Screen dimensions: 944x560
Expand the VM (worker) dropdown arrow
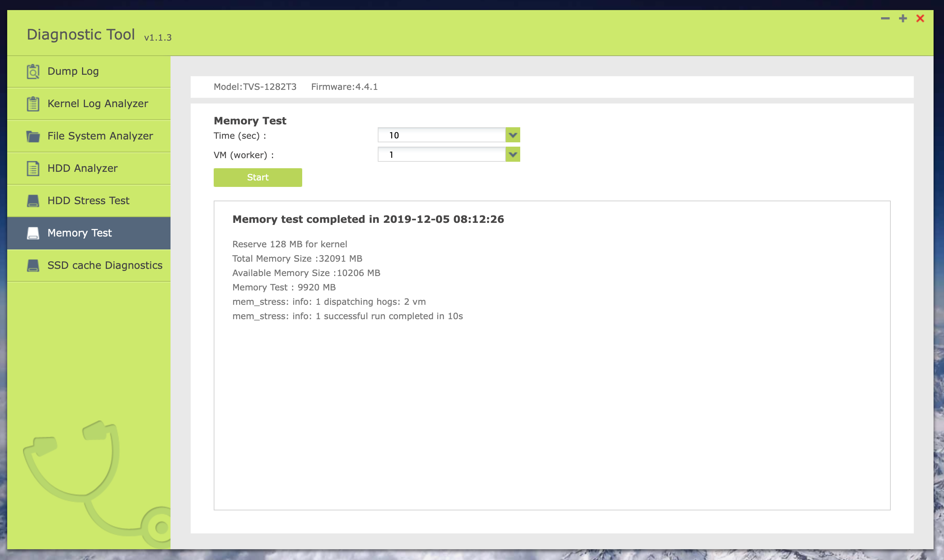pos(512,154)
